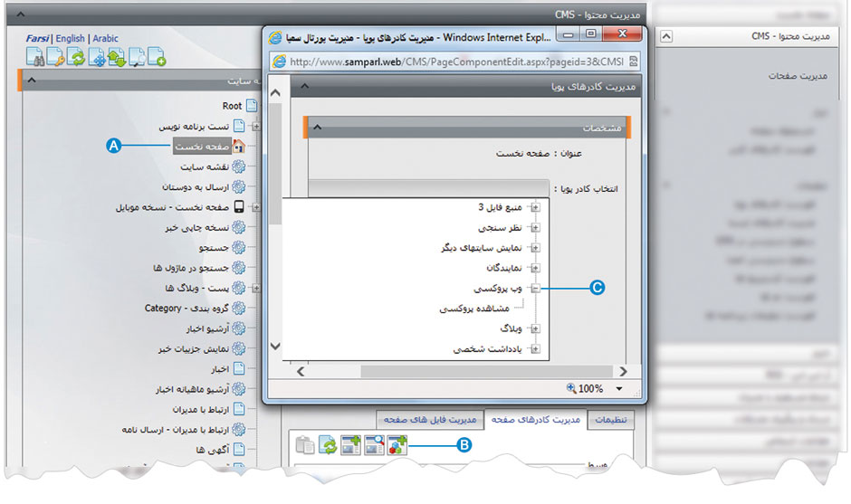Collapse the وب پروکسی tree node
Viewport: 851px width, 504px height.
pyautogui.click(x=535, y=289)
